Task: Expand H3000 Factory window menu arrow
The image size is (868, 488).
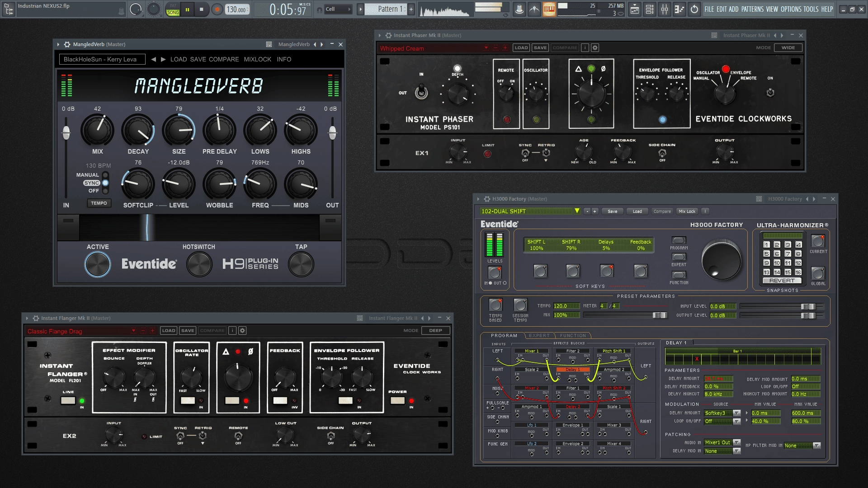Action: click(x=478, y=199)
